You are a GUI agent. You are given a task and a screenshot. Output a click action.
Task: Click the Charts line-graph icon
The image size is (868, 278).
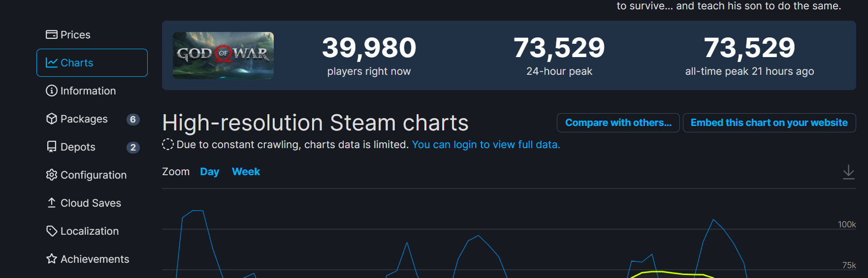(51, 62)
